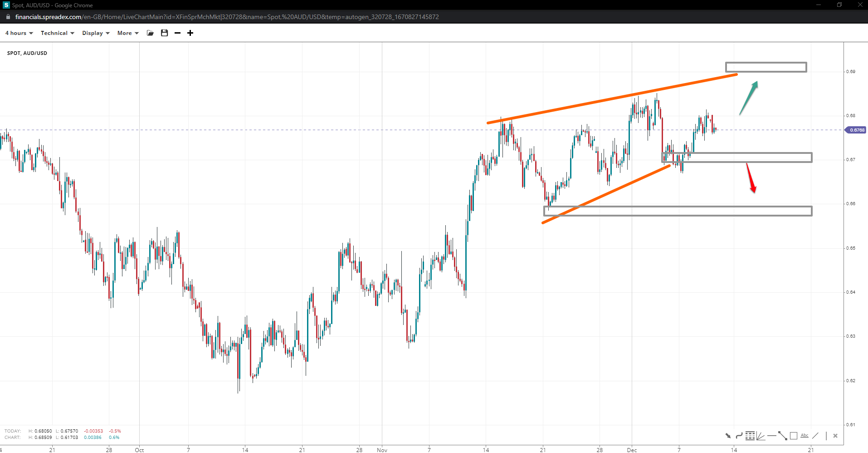Pick the vertical line drawing tool

[x=826, y=436]
